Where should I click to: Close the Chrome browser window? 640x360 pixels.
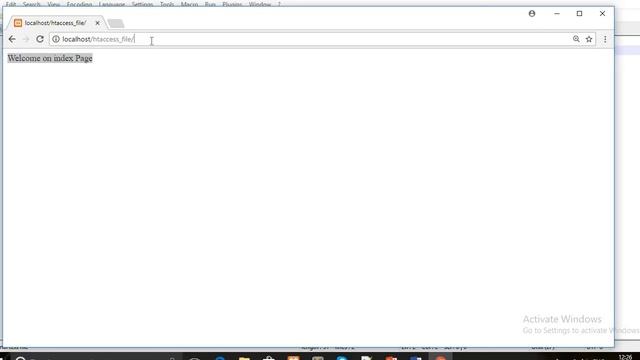(602, 13)
